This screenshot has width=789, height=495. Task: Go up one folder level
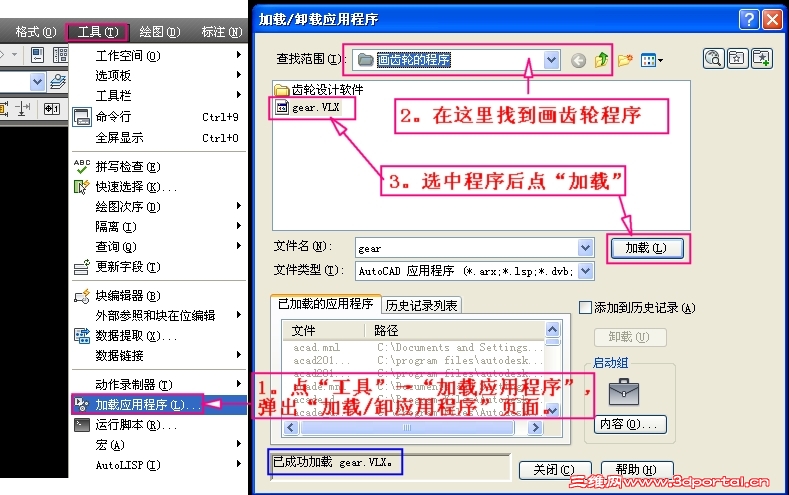(x=601, y=60)
